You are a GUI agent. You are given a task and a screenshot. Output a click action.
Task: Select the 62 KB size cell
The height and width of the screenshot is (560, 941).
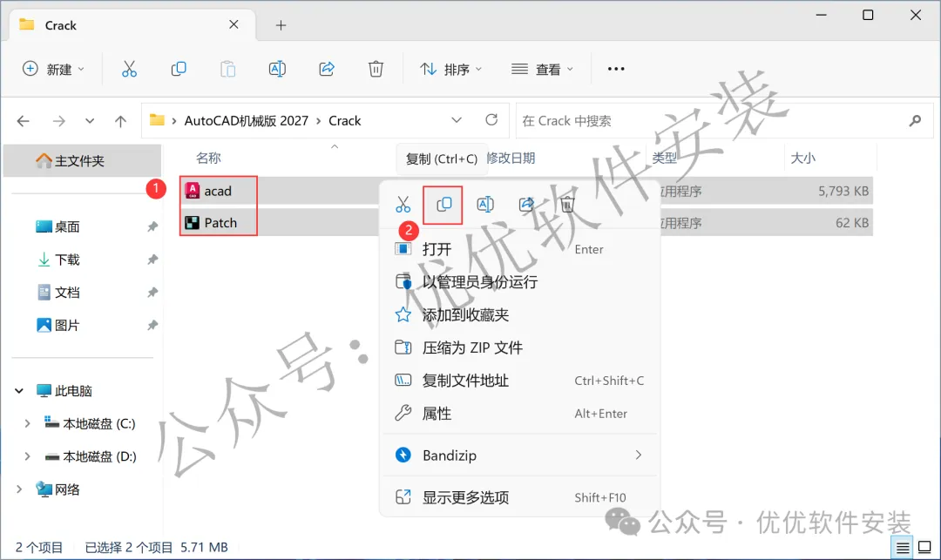[851, 223]
